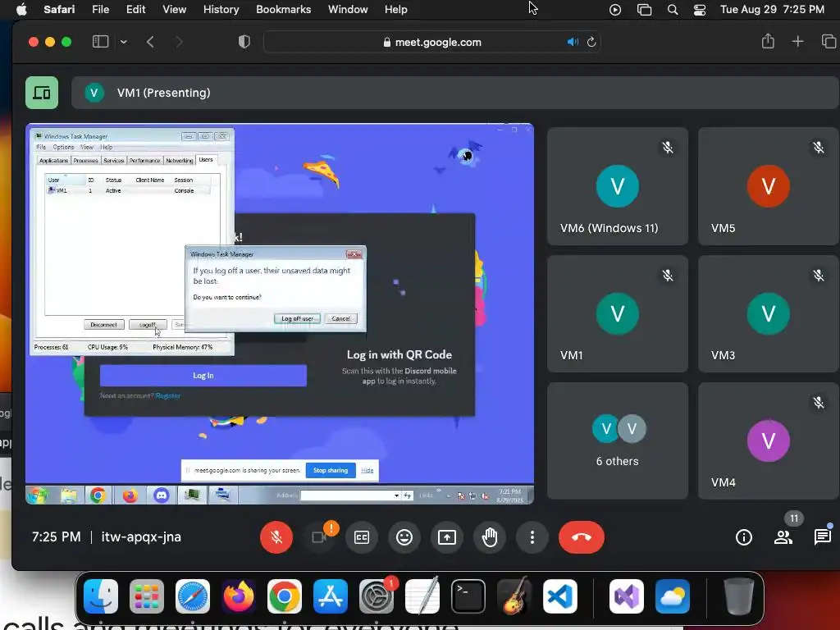
Task: Raise hand in the meeting
Action: (489, 536)
